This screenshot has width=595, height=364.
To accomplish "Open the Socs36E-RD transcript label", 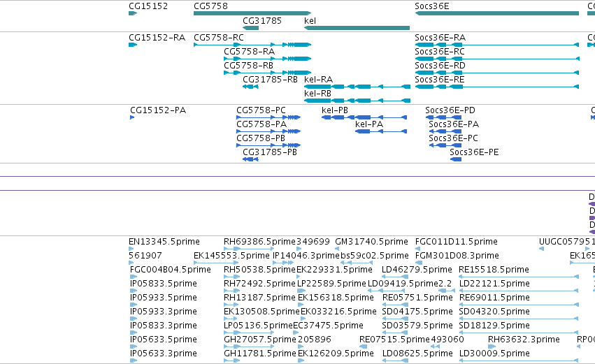I will [440, 66].
